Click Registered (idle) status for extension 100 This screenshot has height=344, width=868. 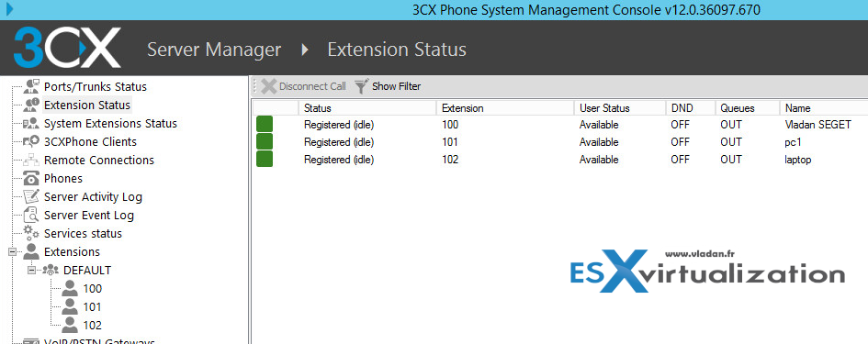pos(339,125)
